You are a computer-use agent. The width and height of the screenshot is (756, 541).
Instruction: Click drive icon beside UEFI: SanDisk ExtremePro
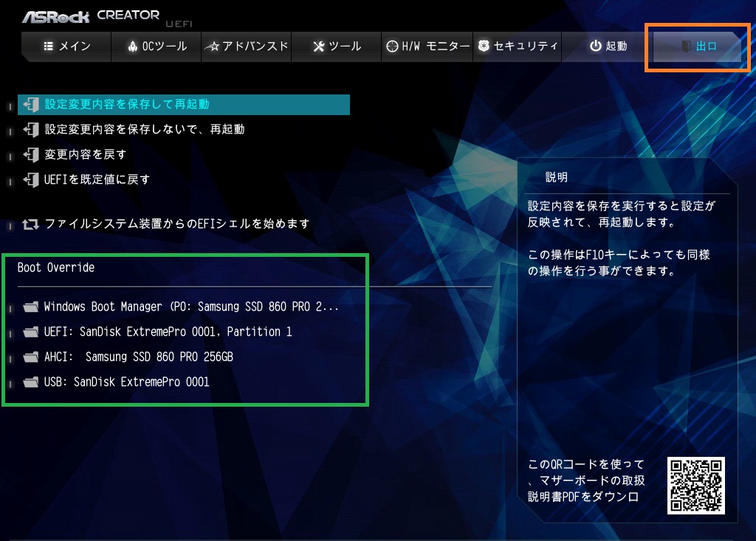pyautogui.click(x=31, y=332)
